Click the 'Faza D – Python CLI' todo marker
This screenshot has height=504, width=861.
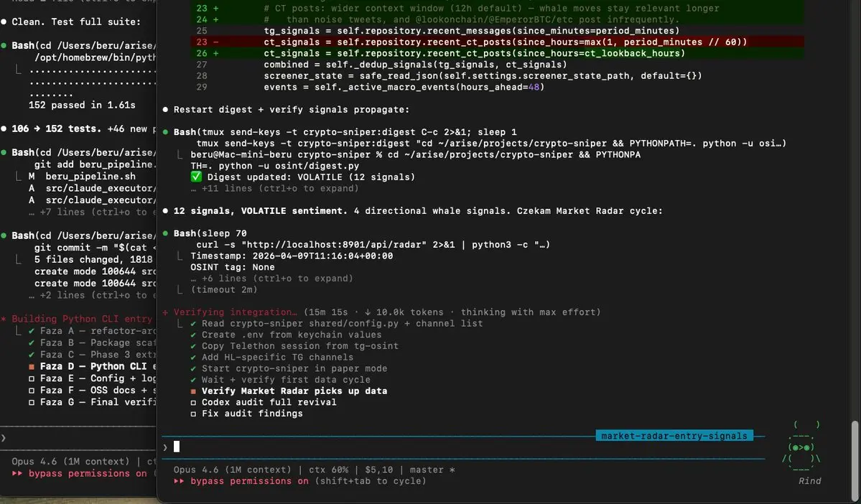pos(32,367)
